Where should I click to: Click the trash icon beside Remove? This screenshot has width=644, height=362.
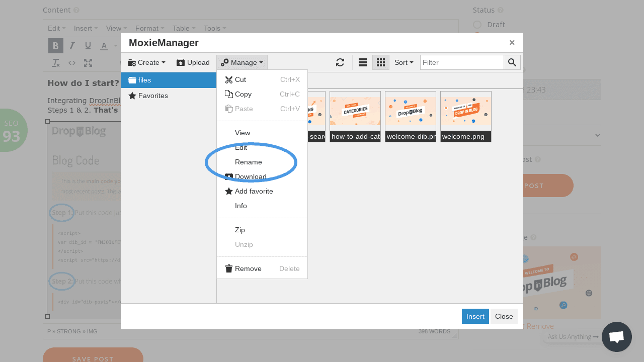(229, 268)
